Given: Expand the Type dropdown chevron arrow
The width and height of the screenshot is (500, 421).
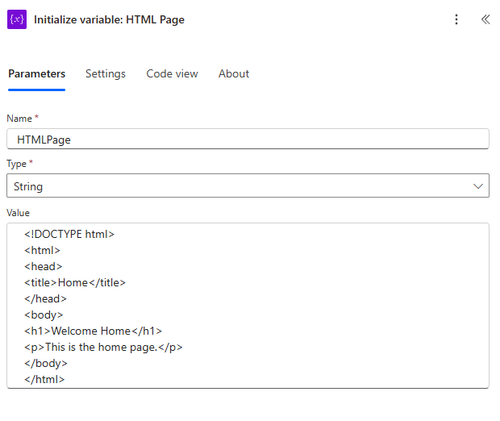Looking at the screenshot, I should [x=478, y=186].
